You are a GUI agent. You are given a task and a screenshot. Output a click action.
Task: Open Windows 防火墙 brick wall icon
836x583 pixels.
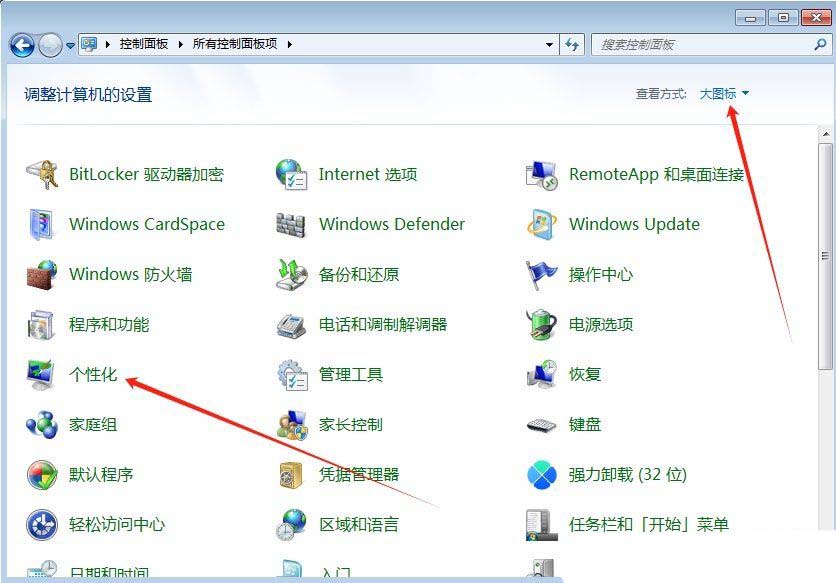(42, 275)
